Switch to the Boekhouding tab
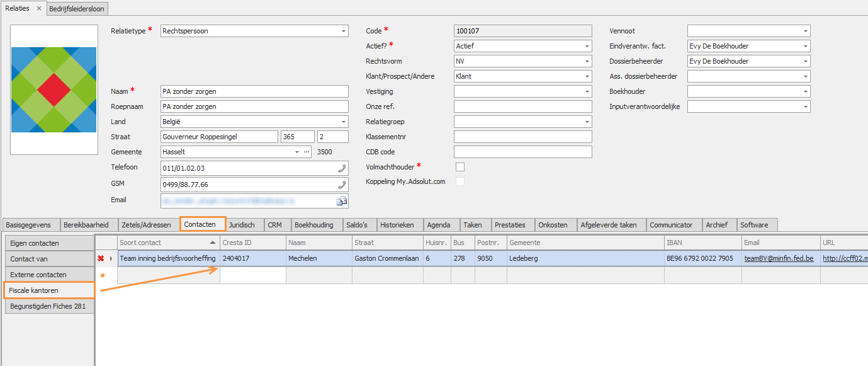868x366 pixels. coord(313,225)
